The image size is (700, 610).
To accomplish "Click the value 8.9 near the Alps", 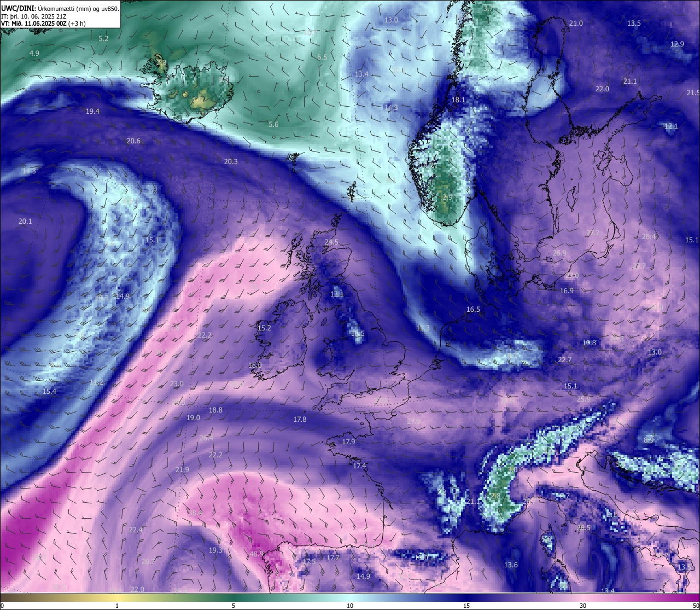I will 649,440.
